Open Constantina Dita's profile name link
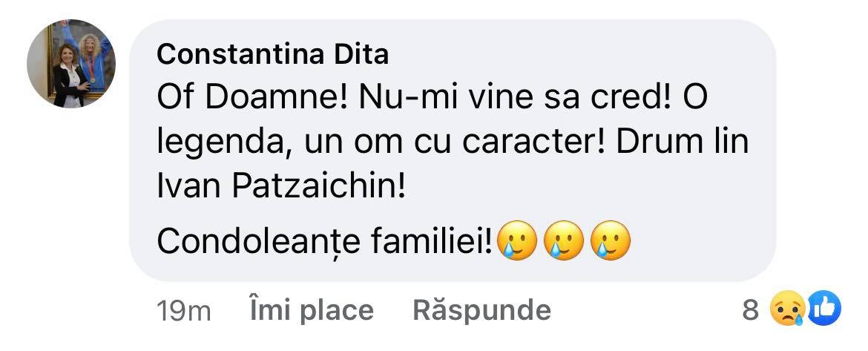This screenshot has width=868, height=351. tap(273, 54)
